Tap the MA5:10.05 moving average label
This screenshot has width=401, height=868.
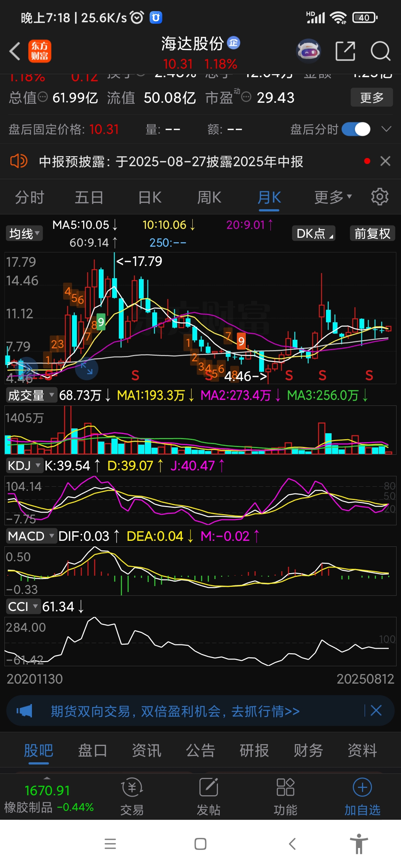85,225
